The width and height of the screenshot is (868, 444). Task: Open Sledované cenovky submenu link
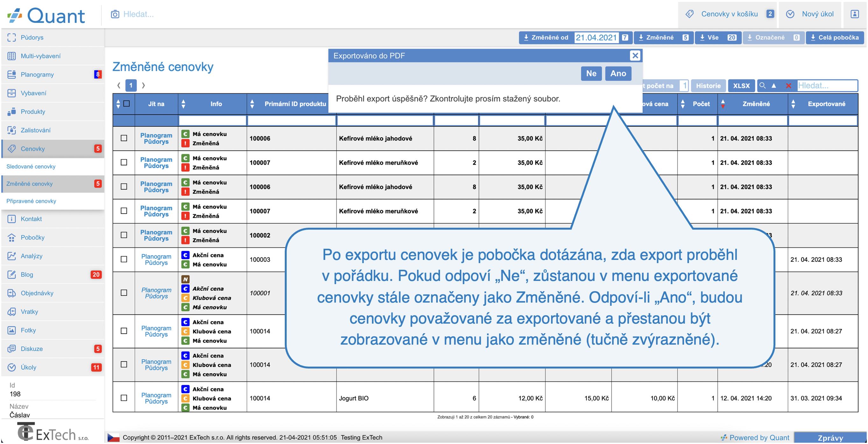tap(31, 167)
